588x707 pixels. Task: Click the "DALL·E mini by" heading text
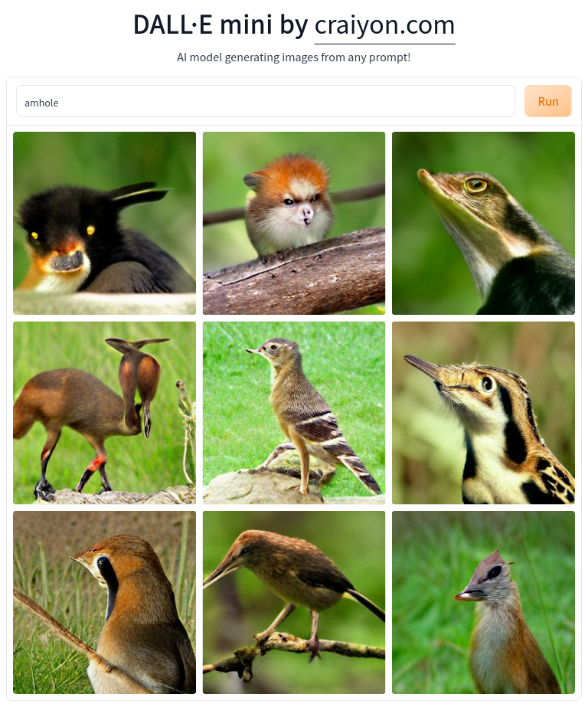(x=220, y=25)
